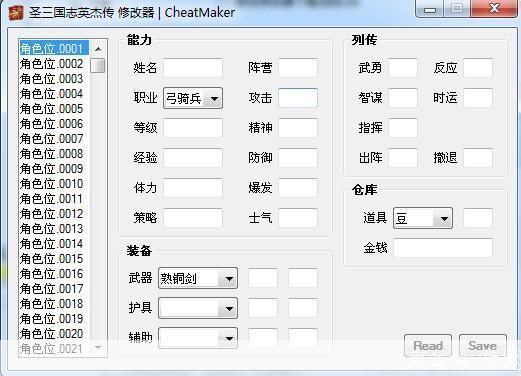Image resolution: width=521 pixels, height=376 pixels.
Task: Select list entry 角色位.0001
Action: coord(54,49)
